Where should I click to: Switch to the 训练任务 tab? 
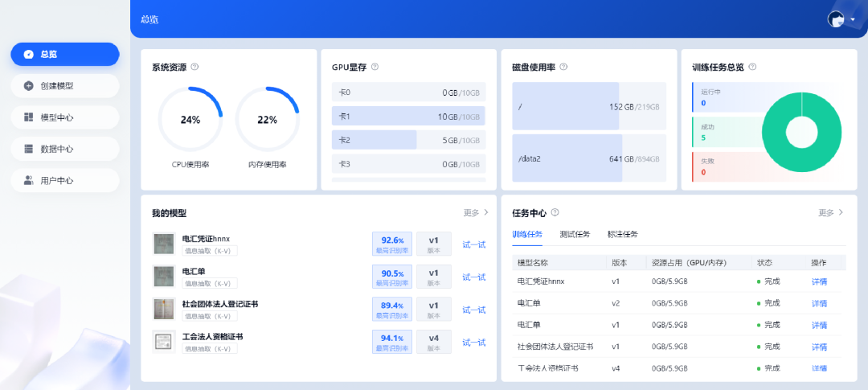527,234
